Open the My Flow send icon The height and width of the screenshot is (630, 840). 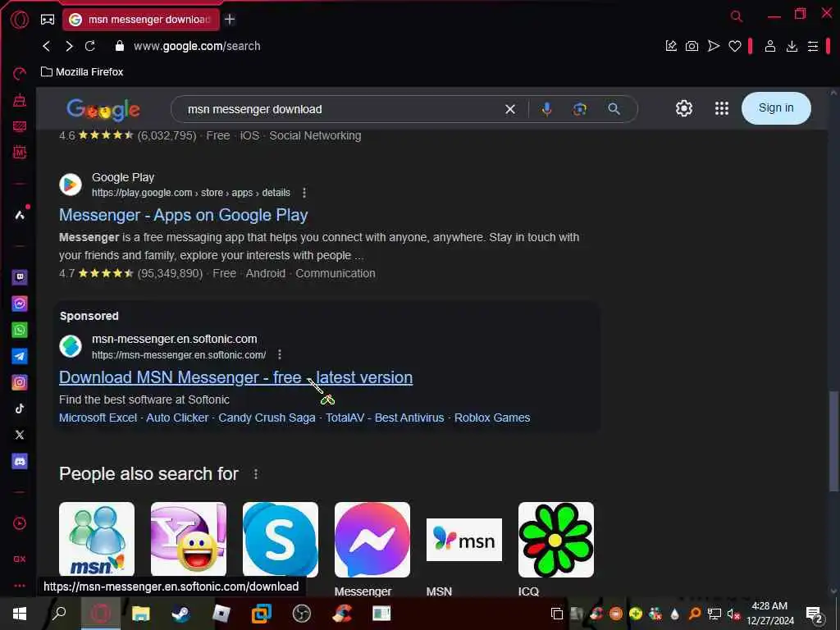(x=713, y=46)
